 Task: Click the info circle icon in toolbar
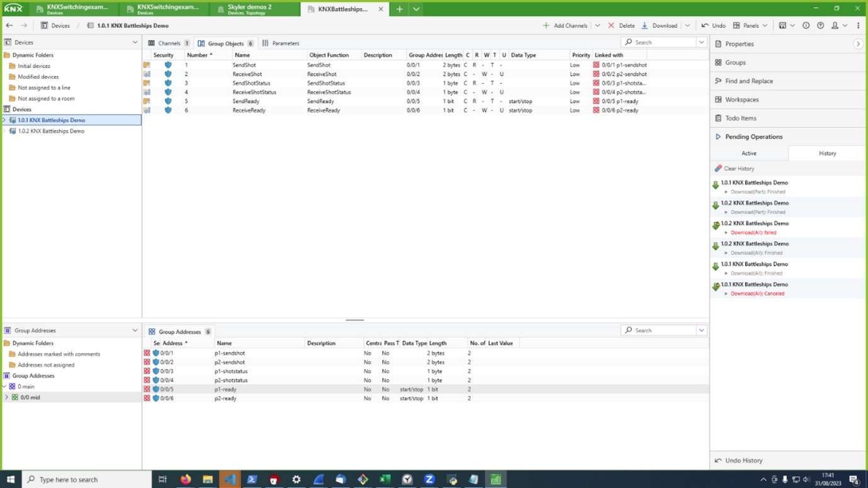[806, 25]
